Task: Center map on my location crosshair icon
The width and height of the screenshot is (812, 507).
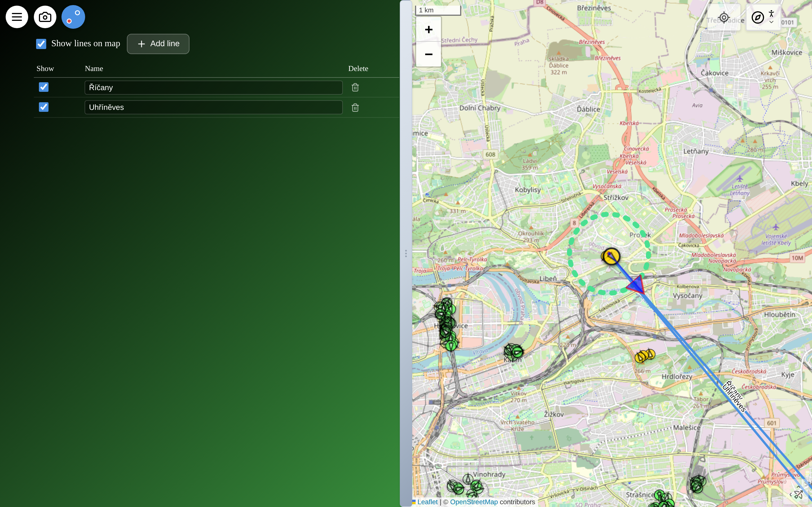Action: tap(724, 17)
